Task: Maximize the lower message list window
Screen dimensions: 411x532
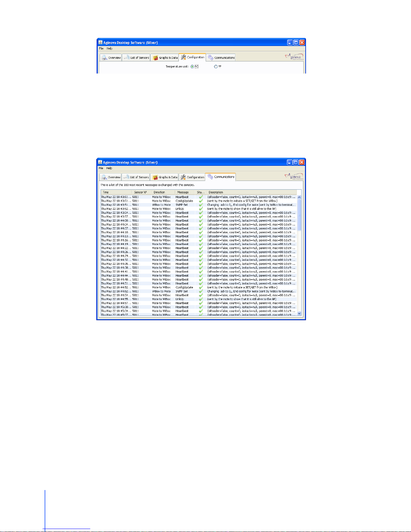Action: 296,162
